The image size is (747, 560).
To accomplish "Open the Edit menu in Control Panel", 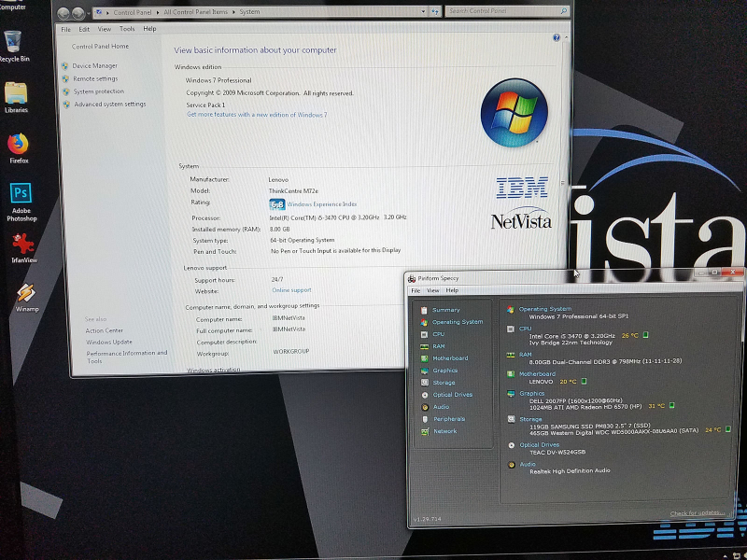I will point(84,30).
